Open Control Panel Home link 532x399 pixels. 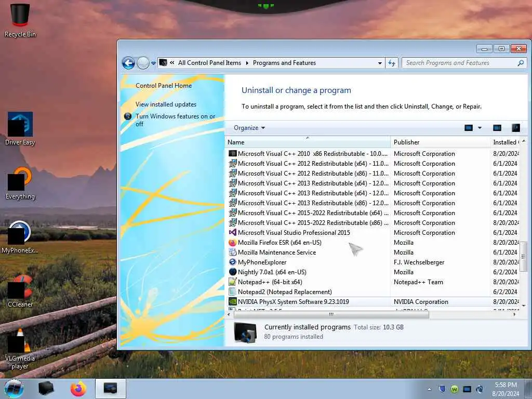tap(164, 86)
